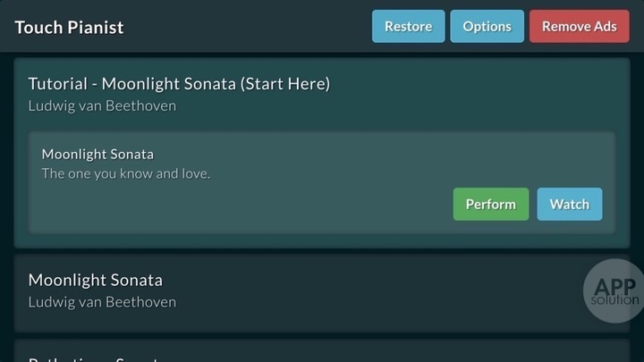The image size is (644, 362).
Task: Start playing with the Perform button
Action: click(x=491, y=204)
